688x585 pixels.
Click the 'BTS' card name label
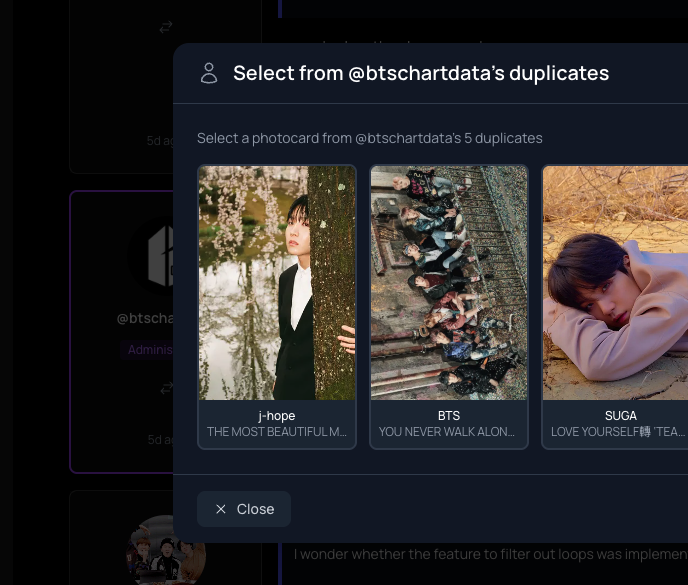[x=449, y=416]
